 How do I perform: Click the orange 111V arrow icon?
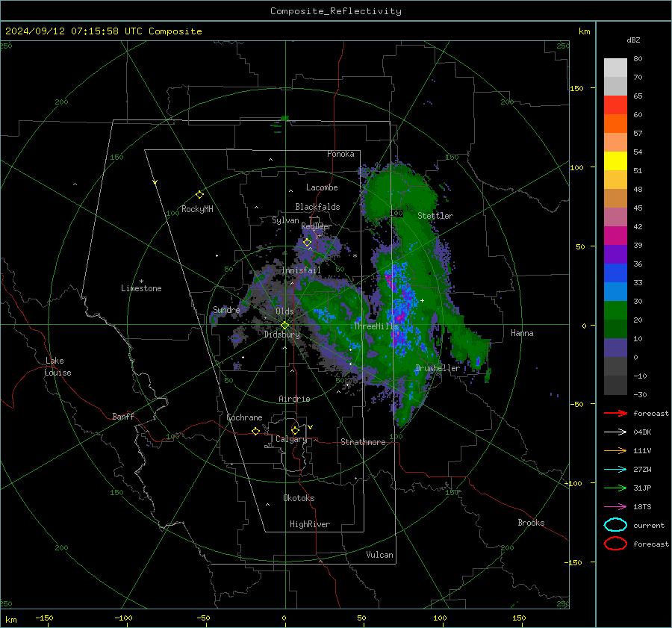click(x=615, y=450)
